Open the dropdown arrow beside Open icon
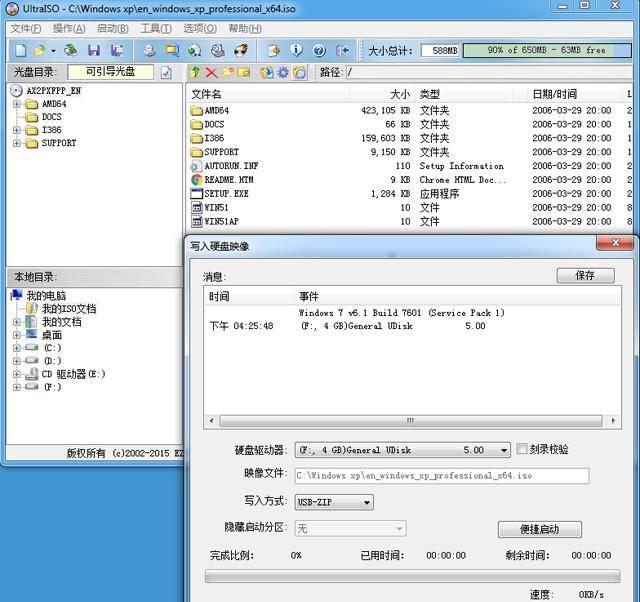This screenshot has width=640, height=602. (53, 51)
